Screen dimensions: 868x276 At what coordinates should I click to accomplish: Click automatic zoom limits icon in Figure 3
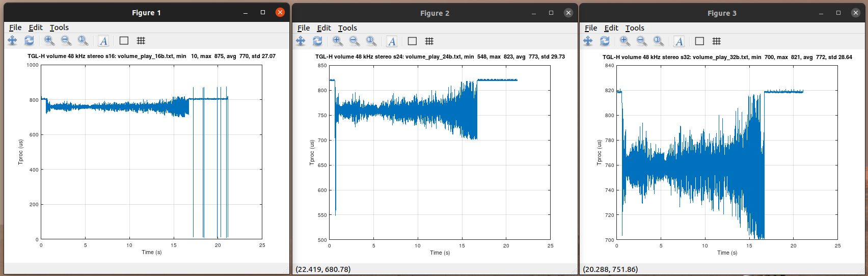point(659,41)
